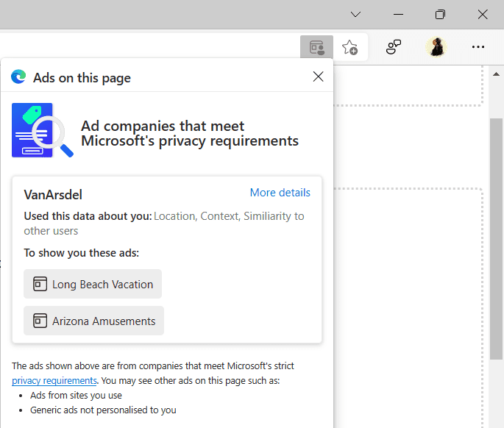Close the browser window
504x428 pixels.
[x=483, y=15]
